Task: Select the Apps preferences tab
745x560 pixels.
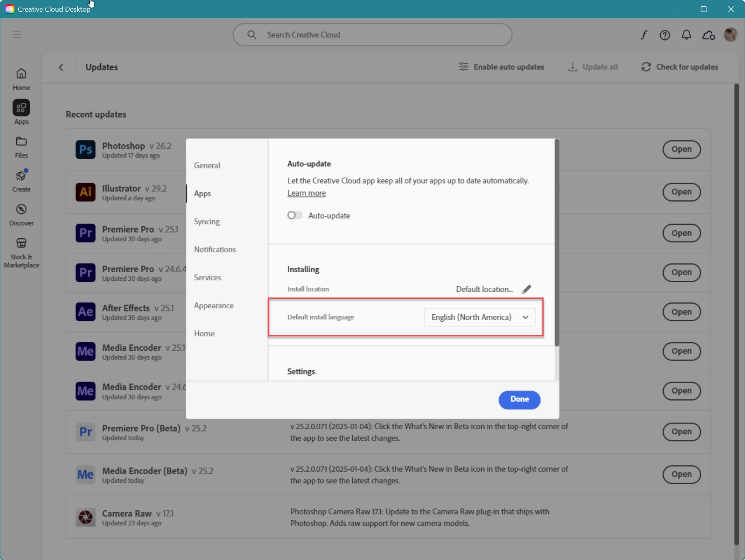Action: (x=203, y=193)
